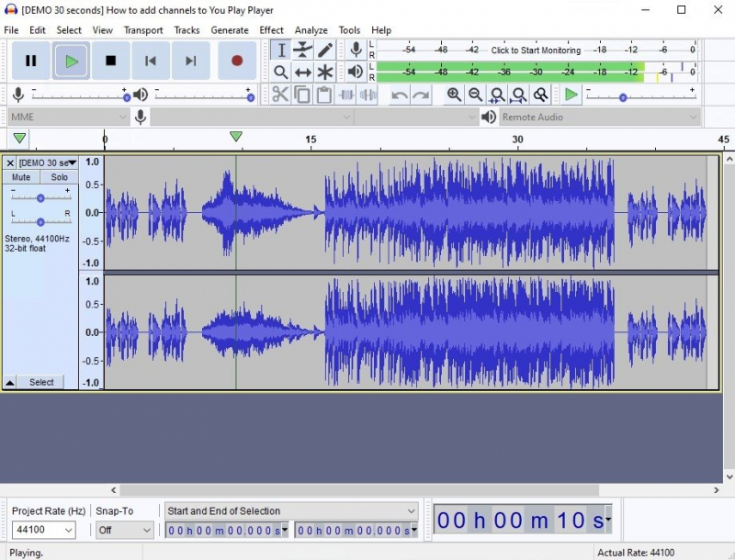735x560 pixels.
Task: Open the MME audio host dropdown
Action: tap(69, 117)
